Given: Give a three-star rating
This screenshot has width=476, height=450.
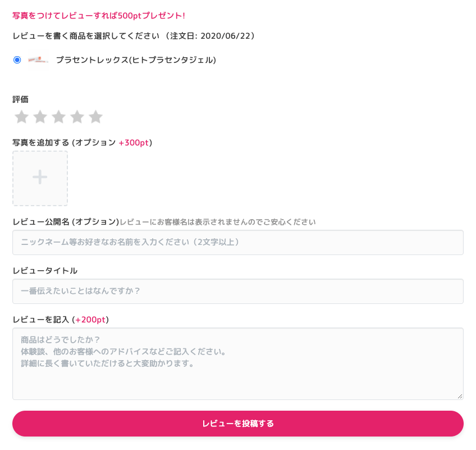Looking at the screenshot, I should (58, 117).
